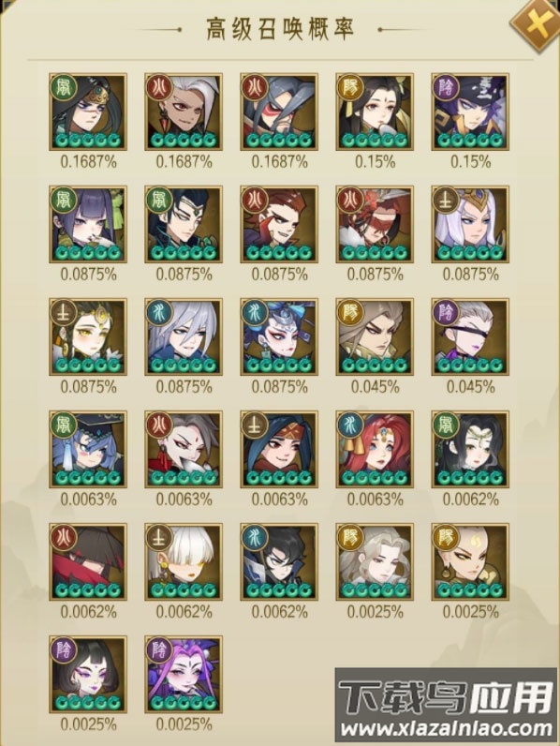Choose the red-scarf hidden-face fire hero
Screen dimensions: 560x746
coord(88,562)
